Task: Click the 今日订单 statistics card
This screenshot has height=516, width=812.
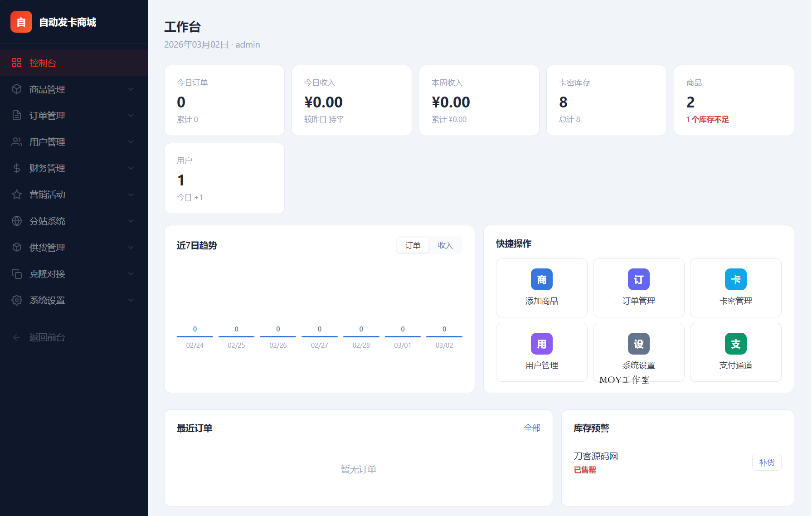Action: (224, 100)
